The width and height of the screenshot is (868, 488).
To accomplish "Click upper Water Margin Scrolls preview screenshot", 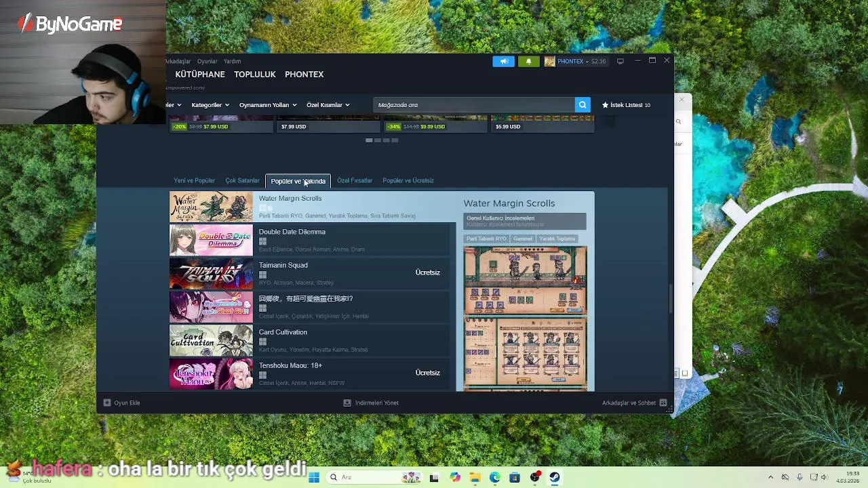I will 526,280.
